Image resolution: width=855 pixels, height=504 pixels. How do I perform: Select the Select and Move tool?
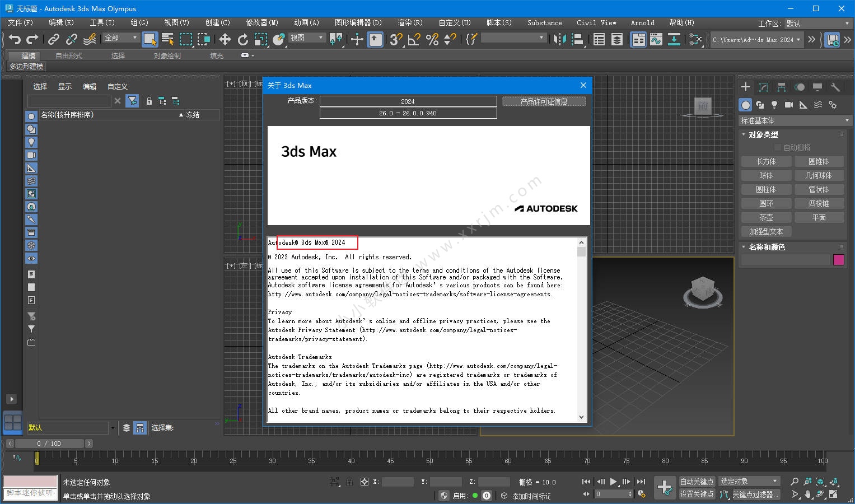225,39
